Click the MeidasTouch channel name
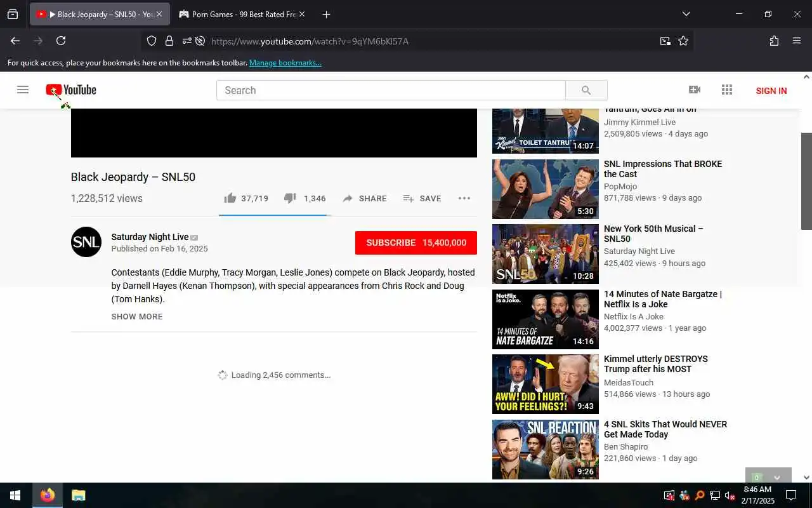The width and height of the screenshot is (812, 508). pyautogui.click(x=629, y=383)
